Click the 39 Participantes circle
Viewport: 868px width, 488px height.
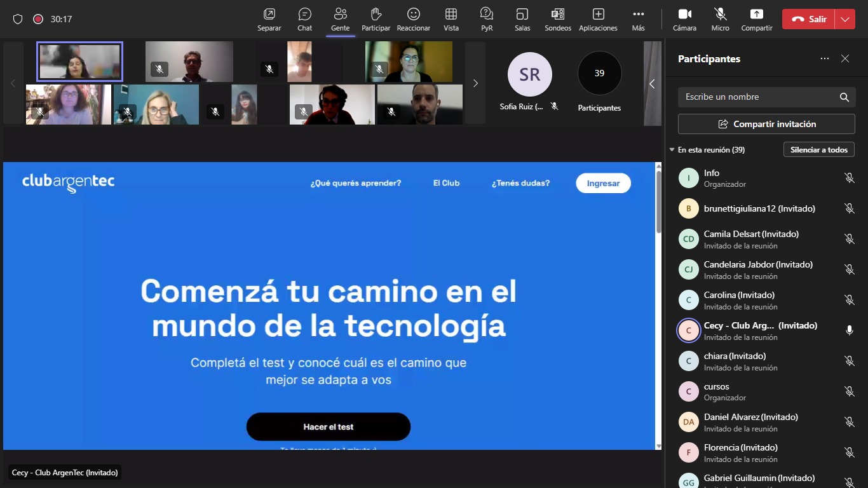pos(599,73)
